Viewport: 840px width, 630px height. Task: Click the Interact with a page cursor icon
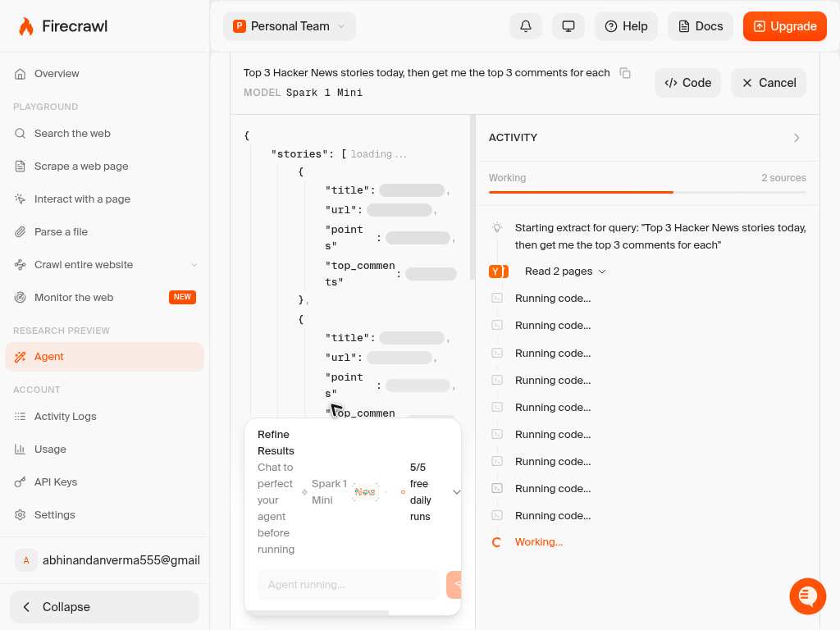coord(20,199)
